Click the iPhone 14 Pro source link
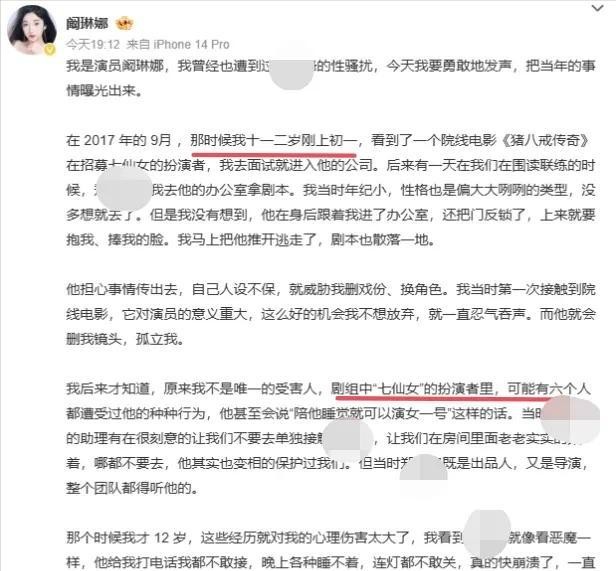The width and height of the screenshot is (616, 571). tap(191, 44)
